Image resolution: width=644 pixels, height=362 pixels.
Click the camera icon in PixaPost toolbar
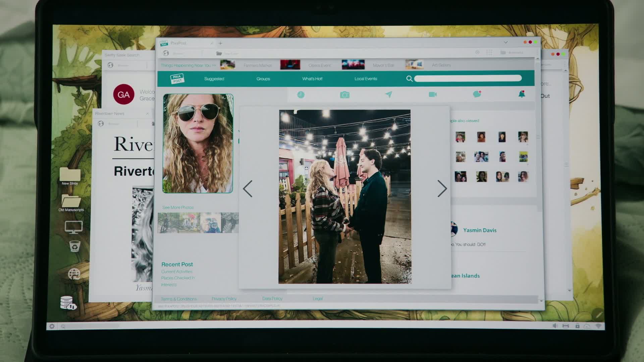(x=344, y=95)
